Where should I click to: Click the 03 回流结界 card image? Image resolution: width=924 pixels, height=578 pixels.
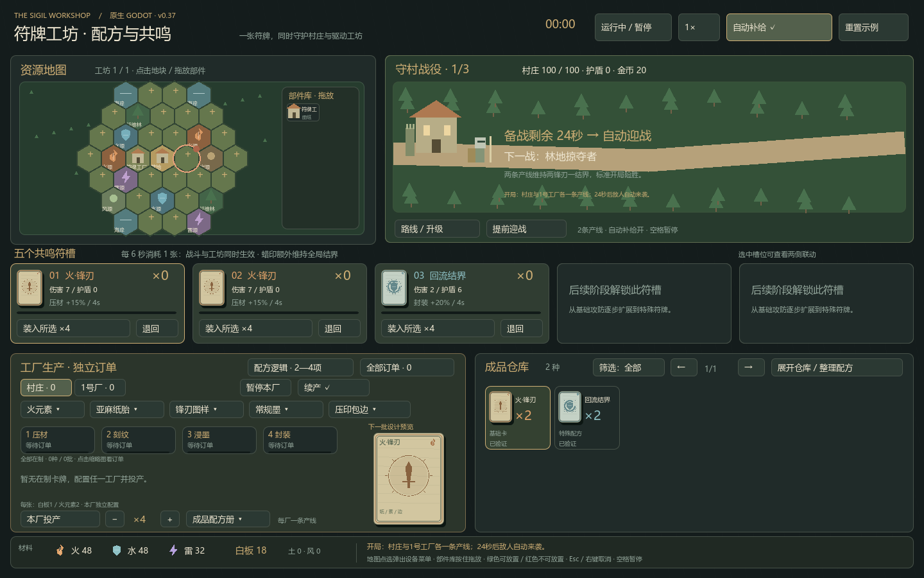(394, 287)
